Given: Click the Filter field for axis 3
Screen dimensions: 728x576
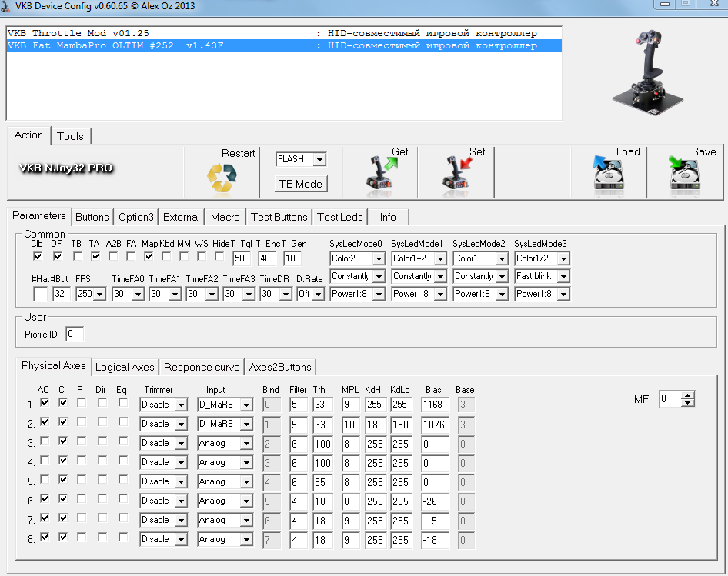Looking at the screenshot, I should pos(298,444).
